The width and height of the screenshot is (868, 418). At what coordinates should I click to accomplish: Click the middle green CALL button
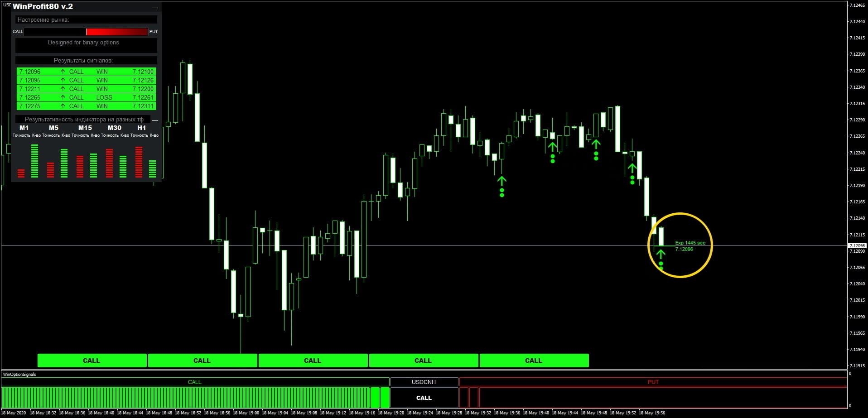[313, 360]
